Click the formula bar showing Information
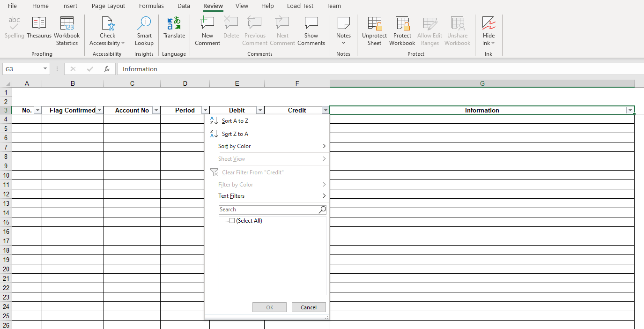The image size is (644, 329). (380, 69)
